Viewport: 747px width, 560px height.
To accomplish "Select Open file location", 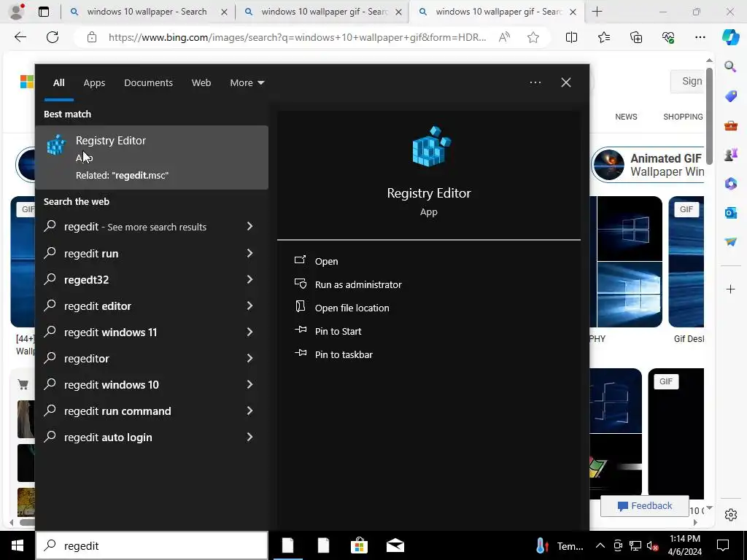I will point(352,308).
